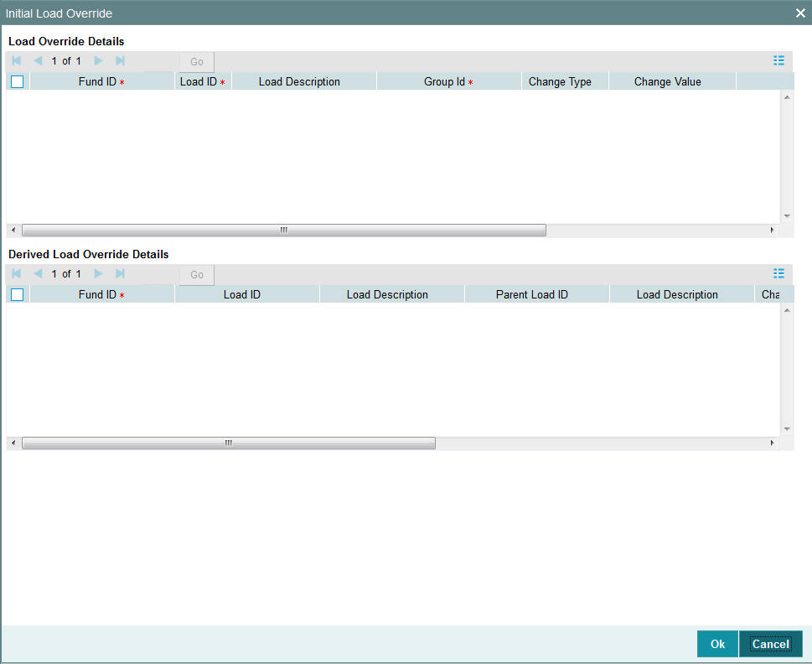The image size is (812, 664).
Task: Go to last page in Derived Load Override Details
Action: click(x=120, y=273)
